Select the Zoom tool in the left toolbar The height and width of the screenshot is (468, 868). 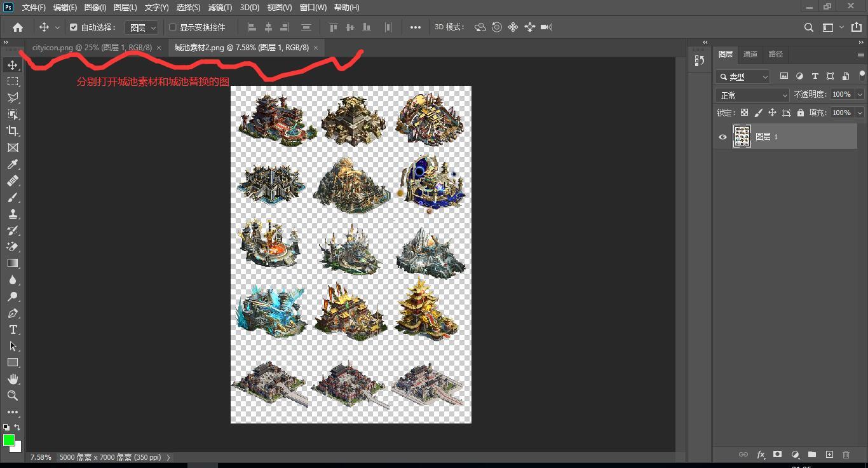pos(13,396)
